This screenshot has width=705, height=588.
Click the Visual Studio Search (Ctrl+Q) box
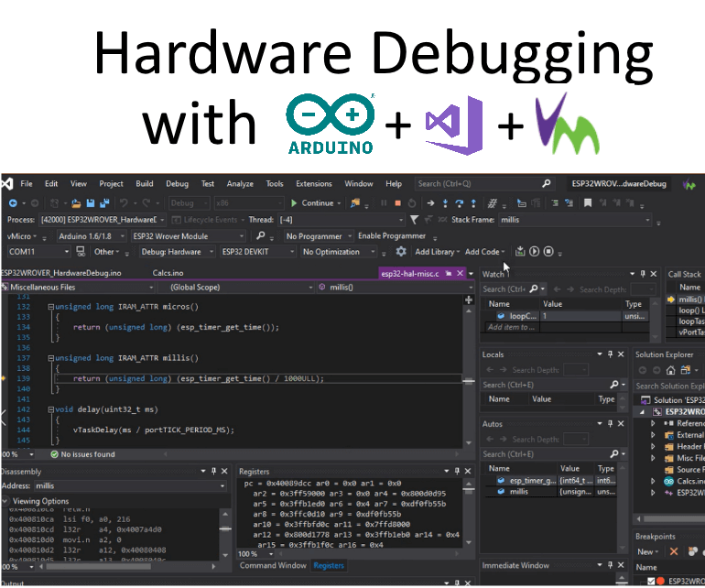click(x=484, y=183)
